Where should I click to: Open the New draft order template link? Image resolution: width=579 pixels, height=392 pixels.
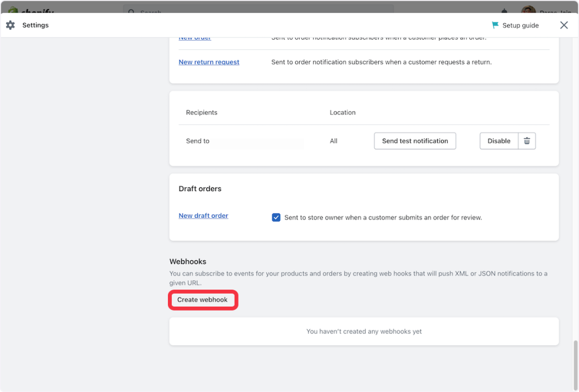[x=203, y=216]
